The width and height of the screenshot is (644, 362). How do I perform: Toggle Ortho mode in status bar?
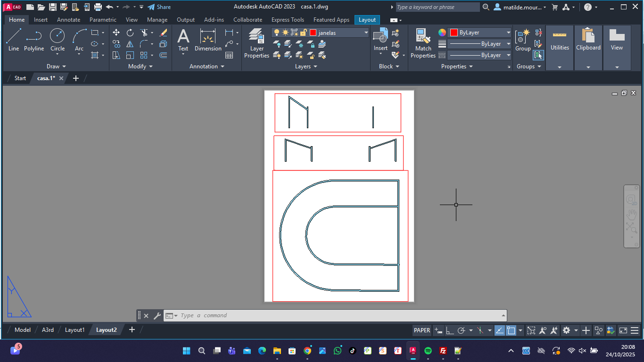coord(450,330)
